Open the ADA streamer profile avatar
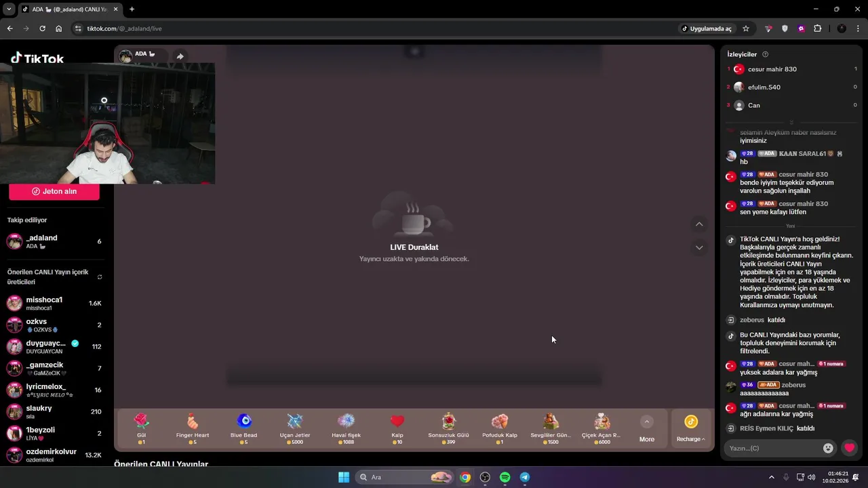This screenshot has height=488, width=868. 125,56
